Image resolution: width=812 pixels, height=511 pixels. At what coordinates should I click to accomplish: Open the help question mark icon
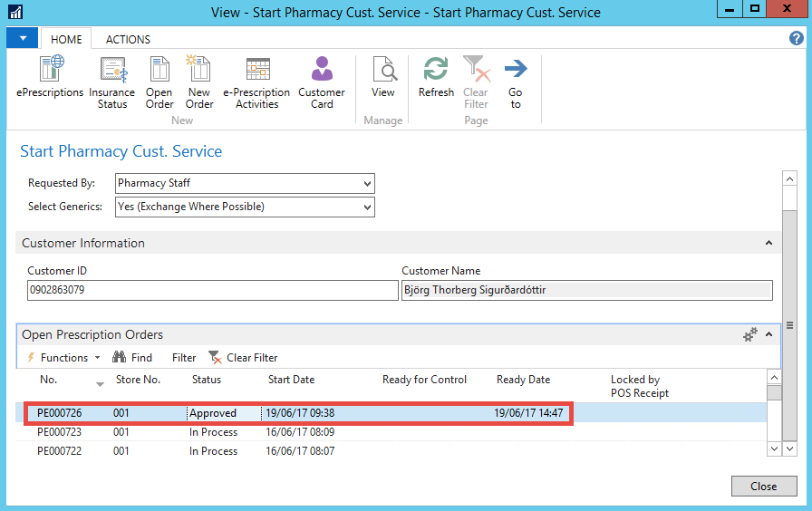[797, 38]
